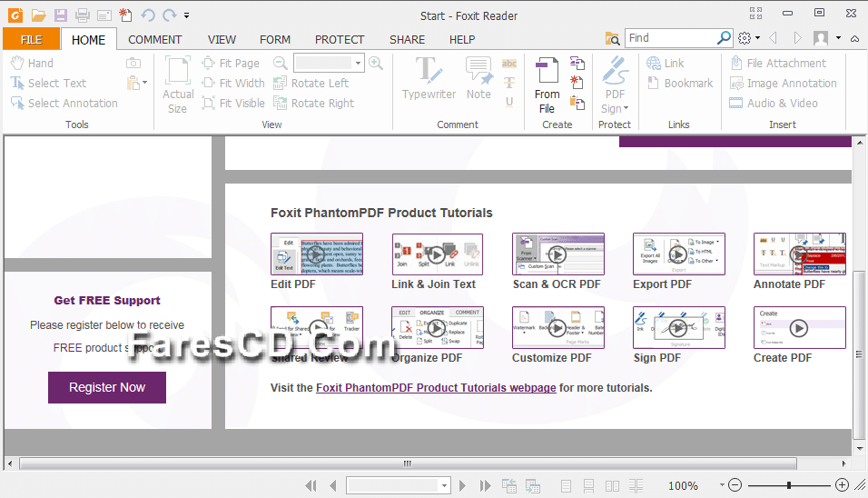Open the FILE menu tab
The width and height of the screenshot is (868, 498).
[x=32, y=40]
